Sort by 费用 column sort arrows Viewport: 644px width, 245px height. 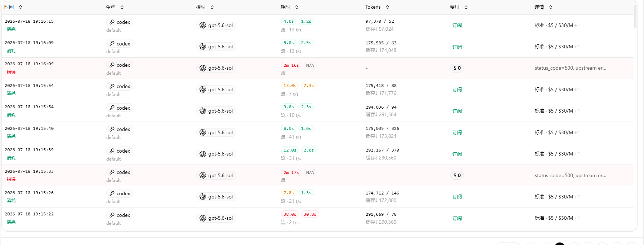pyautogui.click(x=466, y=7)
